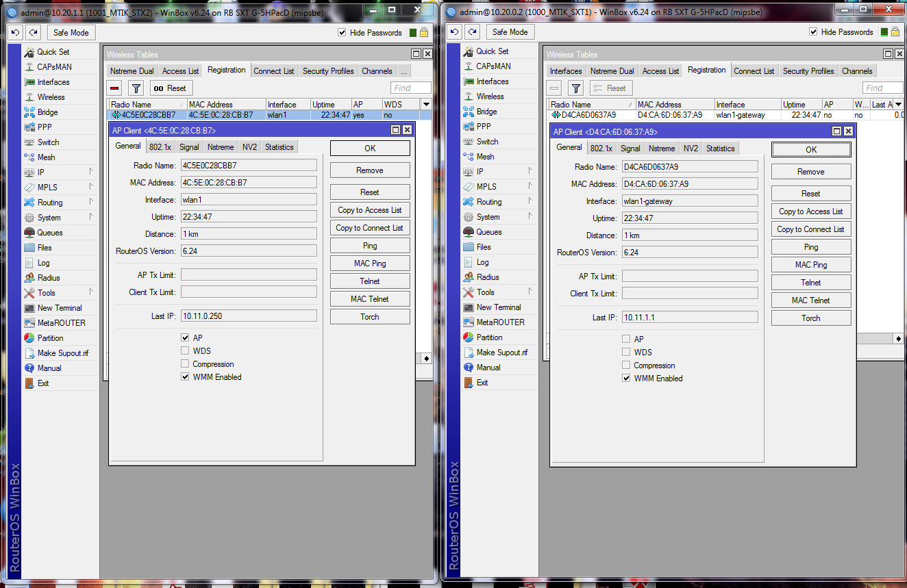The width and height of the screenshot is (907, 588).
Task: Open Bridge menu in left WinBox window
Action: pos(47,112)
